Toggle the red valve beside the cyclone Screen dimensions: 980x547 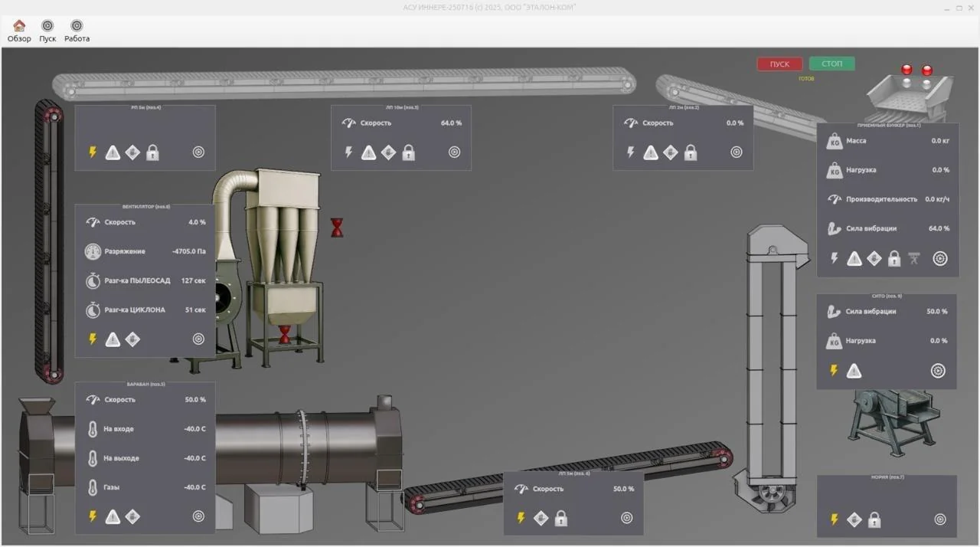pos(337,228)
